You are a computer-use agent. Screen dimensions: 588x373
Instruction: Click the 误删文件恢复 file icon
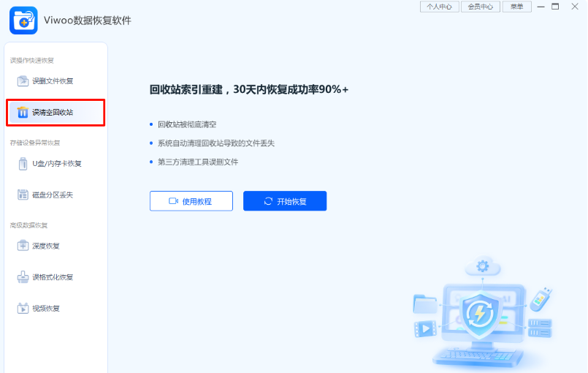tap(23, 80)
